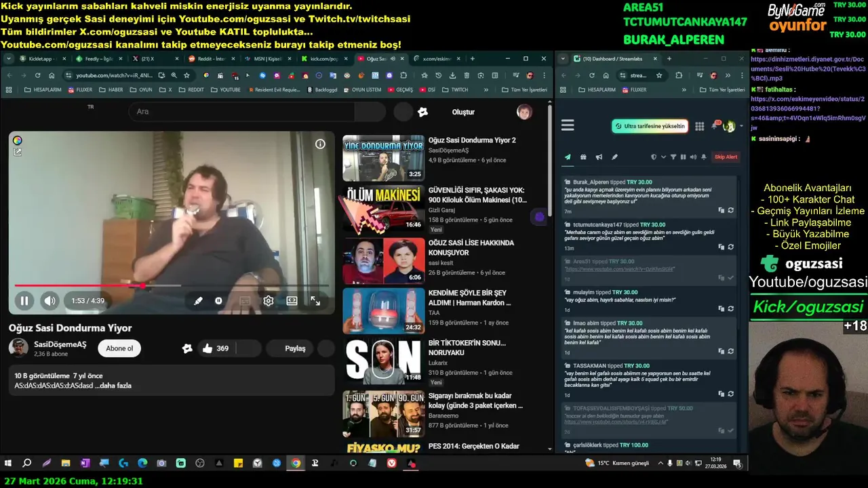Pause the YouTube video
Screen dimensions: 868x488
(x=24, y=301)
